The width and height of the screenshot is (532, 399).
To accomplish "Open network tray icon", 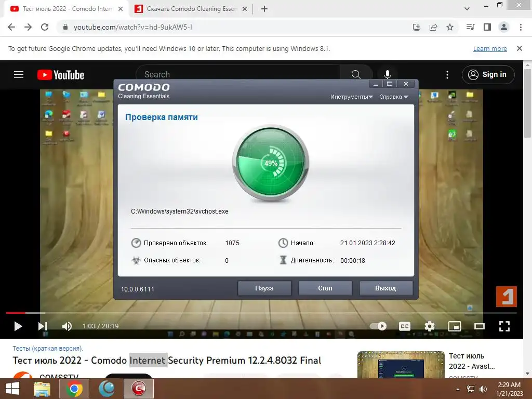I will point(471,389).
